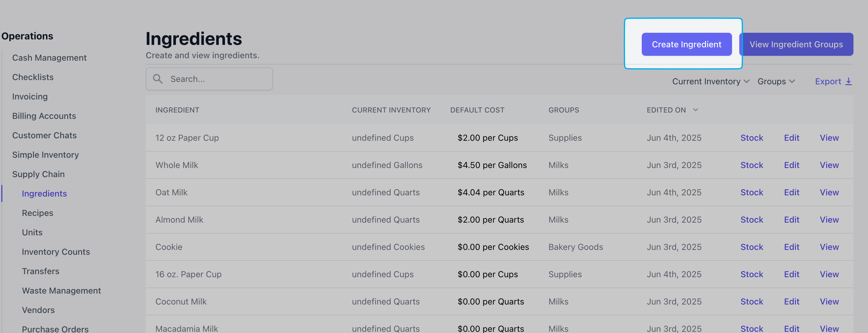Sort by Edited On column arrow
868x333 pixels.
pyautogui.click(x=695, y=110)
